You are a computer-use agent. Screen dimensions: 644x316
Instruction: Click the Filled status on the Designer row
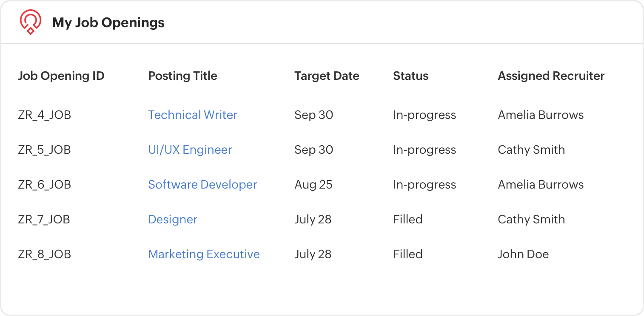point(408,219)
